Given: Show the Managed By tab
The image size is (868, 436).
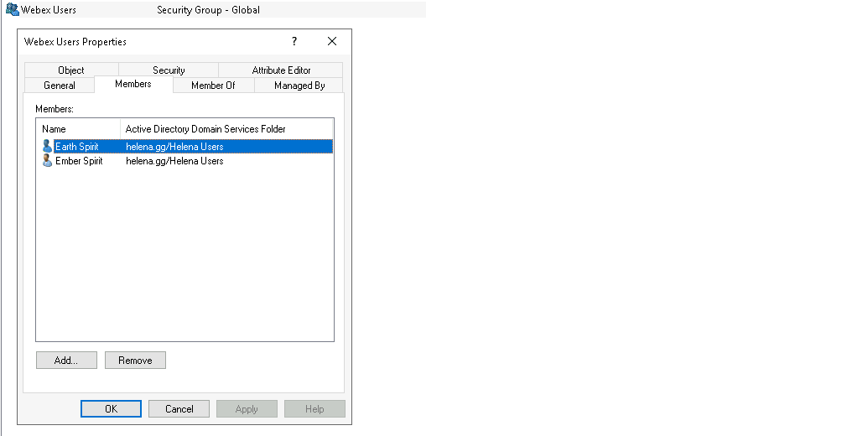Looking at the screenshot, I should point(299,86).
